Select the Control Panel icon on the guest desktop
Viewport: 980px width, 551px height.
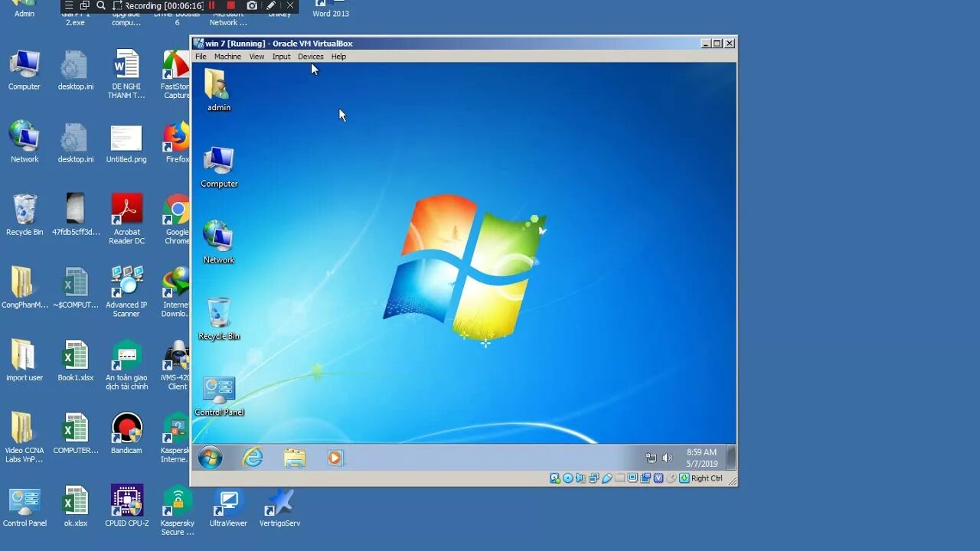pyautogui.click(x=219, y=396)
